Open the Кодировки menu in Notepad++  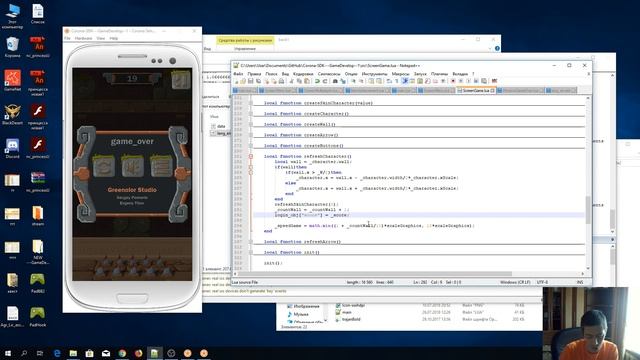click(x=303, y=74)
